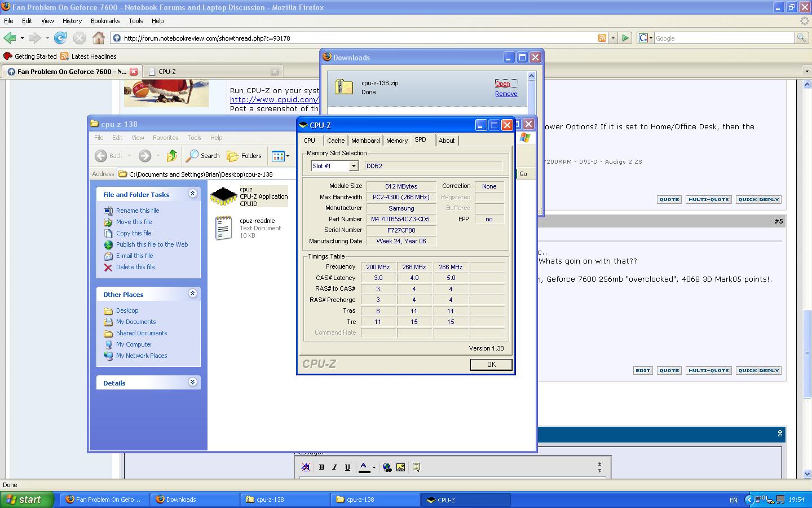Reload the page in Firefox
812x508 pixels.
(x=60, y=38)
